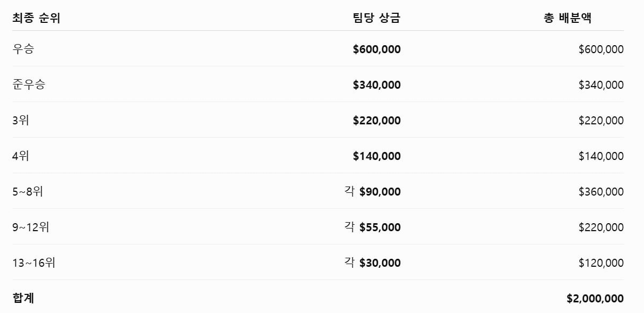Click the 팀당 상금 column header
The width and height of the screenshot is (644, 313).
(376, 18)
